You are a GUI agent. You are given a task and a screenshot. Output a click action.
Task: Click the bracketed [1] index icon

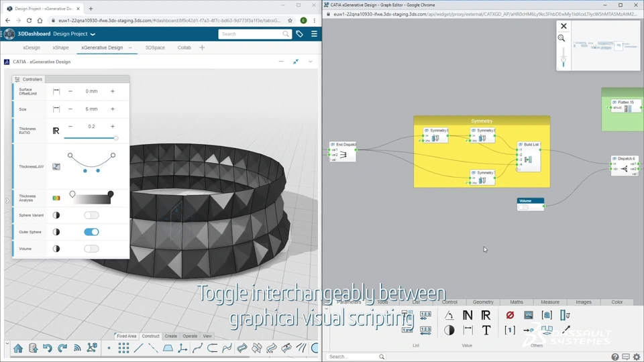510,330
